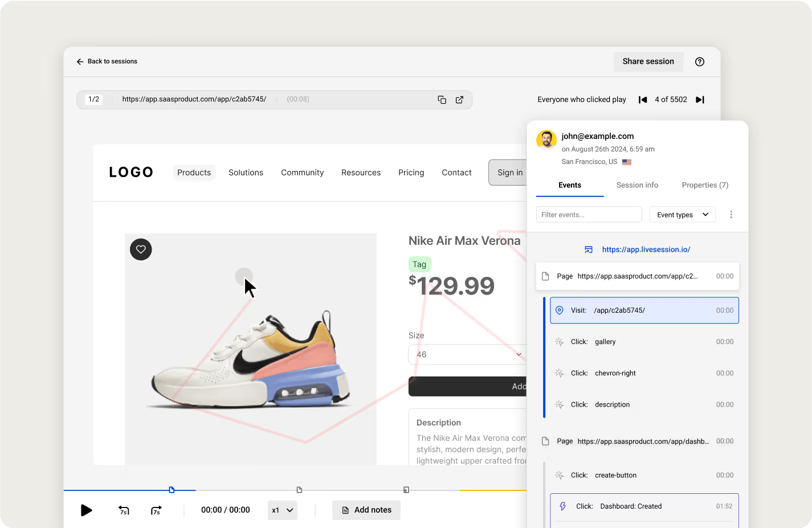The image size is (812, 528).
Task: Click the 4 of 5502 session counter
Action: (671, 100)
